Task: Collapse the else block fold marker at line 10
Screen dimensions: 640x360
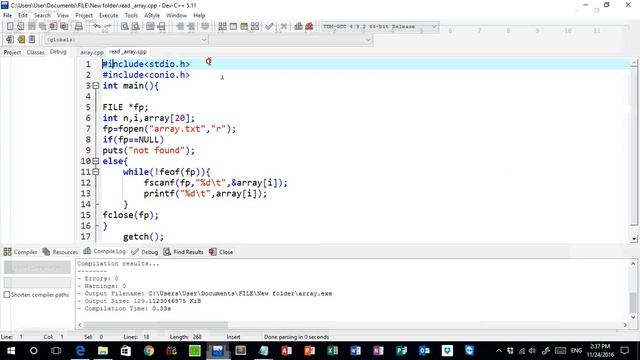Action: click(96, 161)
